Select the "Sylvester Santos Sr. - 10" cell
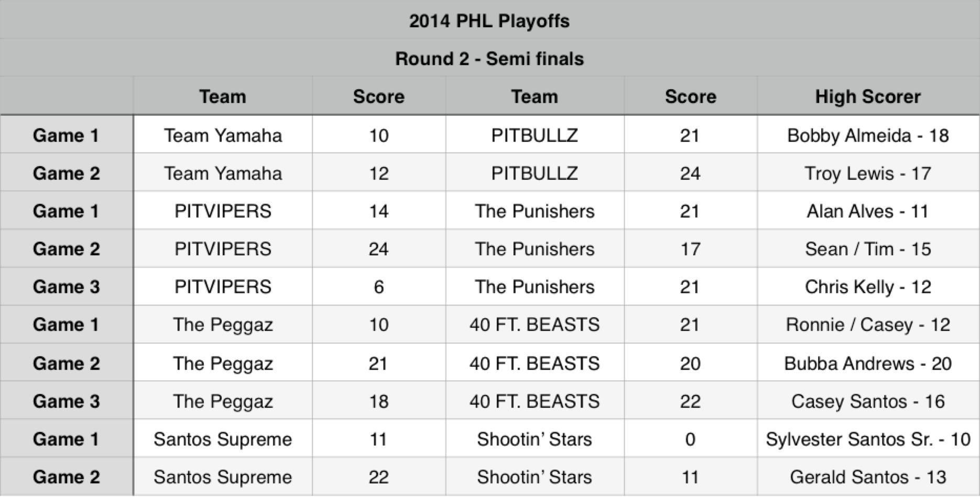980x497 pixels. (x=868, y=439)
